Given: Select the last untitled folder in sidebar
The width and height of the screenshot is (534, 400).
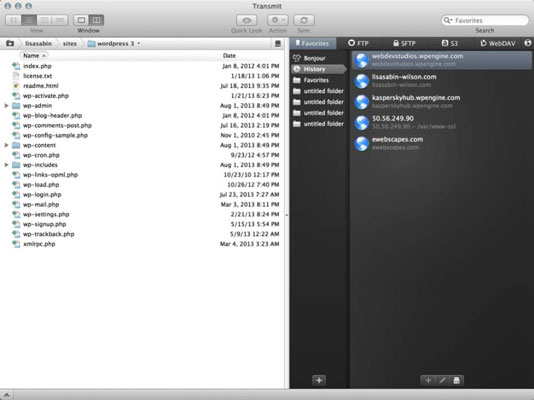Looking at the screenshot, I should pos(319,124).
